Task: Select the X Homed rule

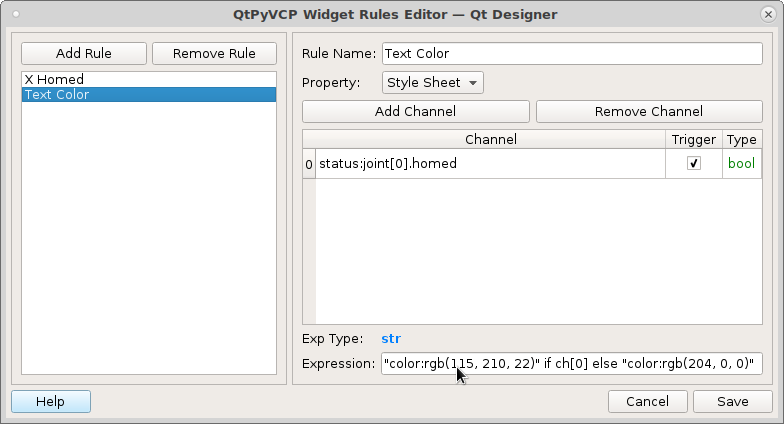Action: [x=149, y=80]
